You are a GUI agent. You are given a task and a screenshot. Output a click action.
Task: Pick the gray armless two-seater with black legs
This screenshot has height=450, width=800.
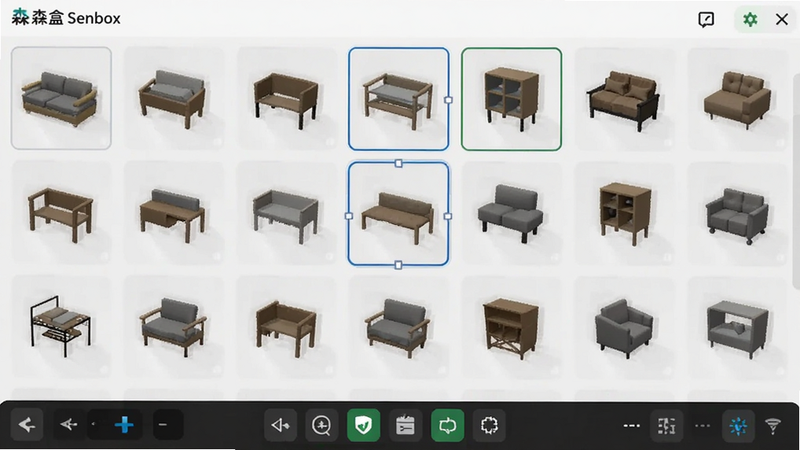point(511,212)
